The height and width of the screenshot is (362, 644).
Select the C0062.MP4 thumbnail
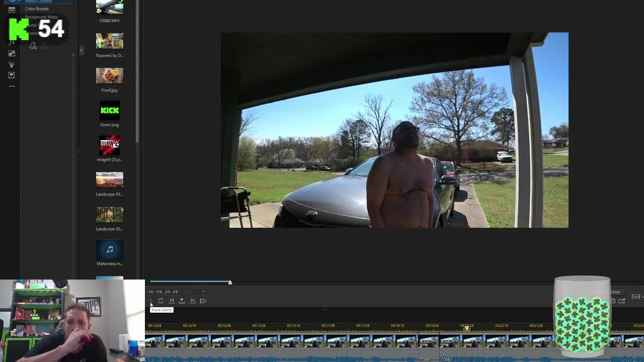point(110,7)
